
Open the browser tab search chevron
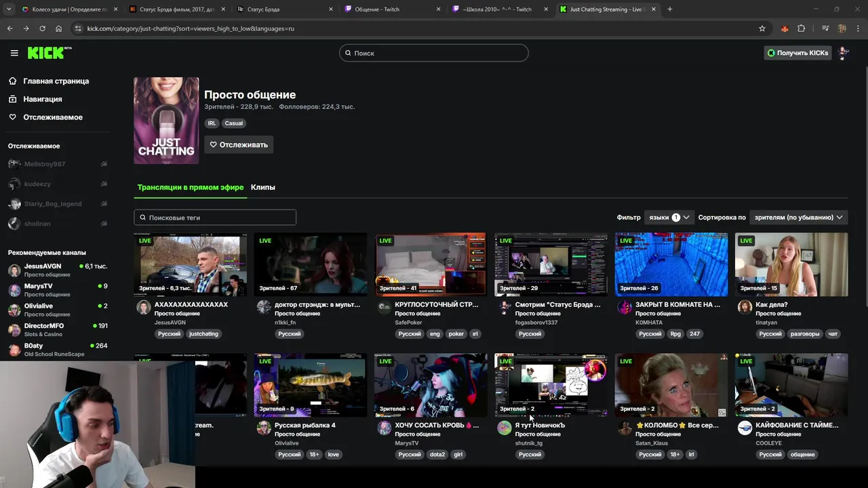9,9
